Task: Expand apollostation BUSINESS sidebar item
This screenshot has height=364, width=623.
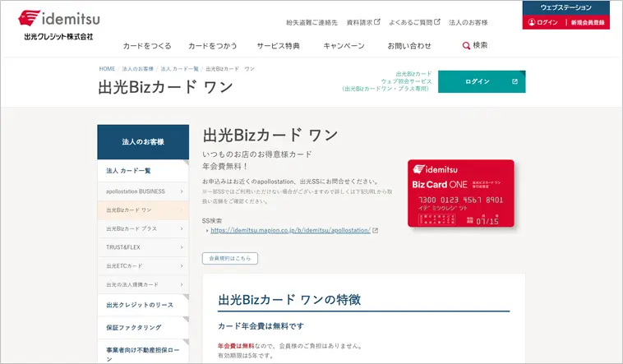Action: click(x=181, y=191)
